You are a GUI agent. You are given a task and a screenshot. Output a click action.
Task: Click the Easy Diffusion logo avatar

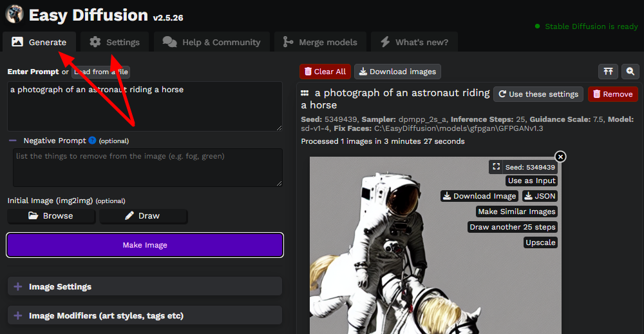[14, 14]
